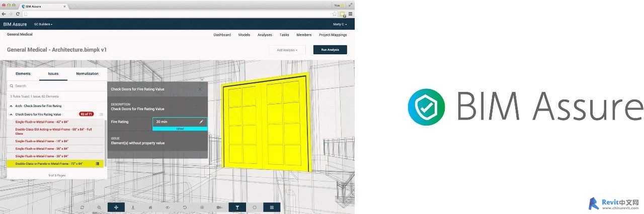Click the target icon in viewer toolbar

point(202,207)
